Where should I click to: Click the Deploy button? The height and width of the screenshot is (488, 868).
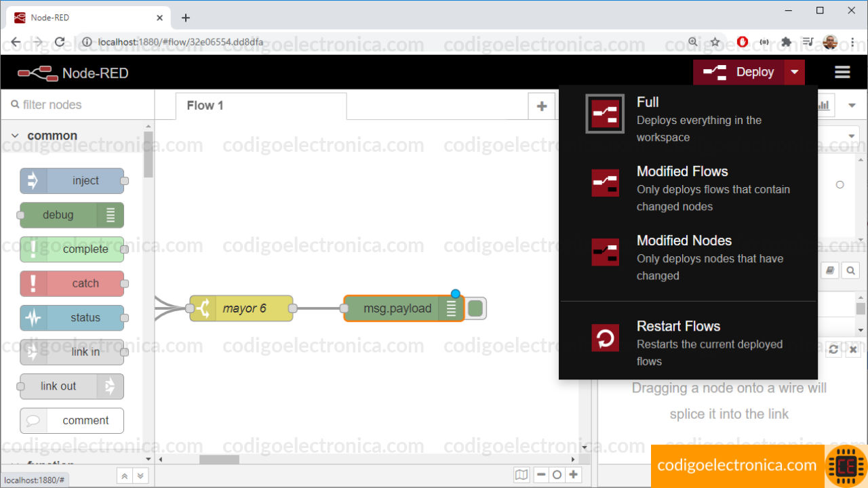tap(738, 72)
